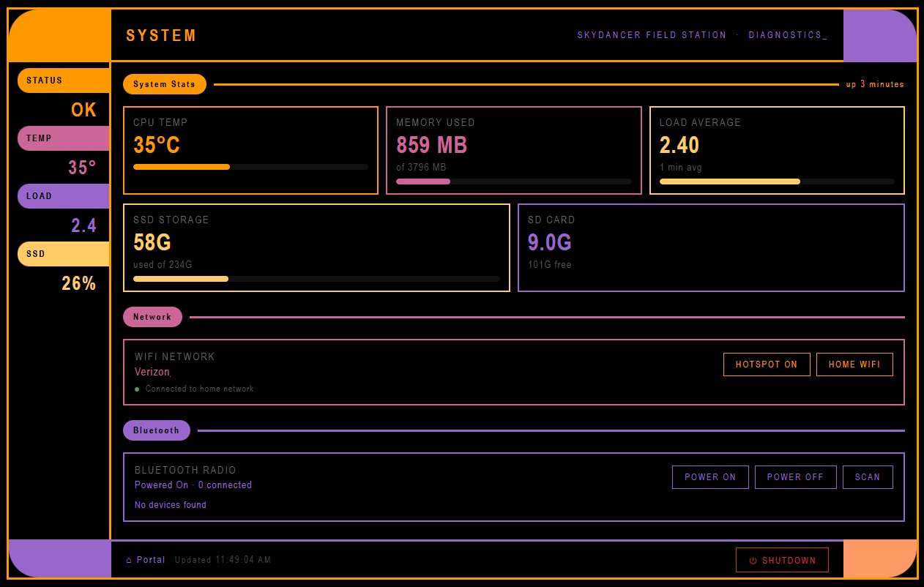Select the SSD sidebar pill
This screenshot has height=587, width=924.
[63, 254]
